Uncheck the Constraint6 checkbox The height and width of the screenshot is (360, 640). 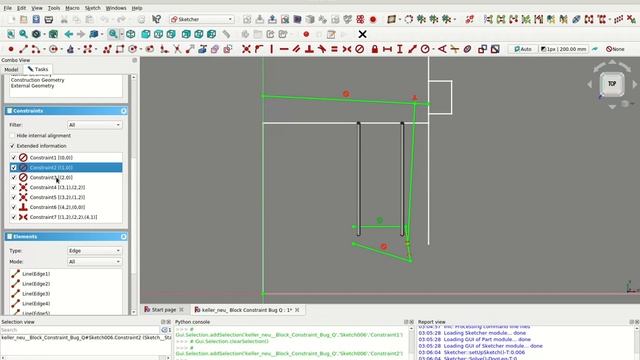pos(13,207)
